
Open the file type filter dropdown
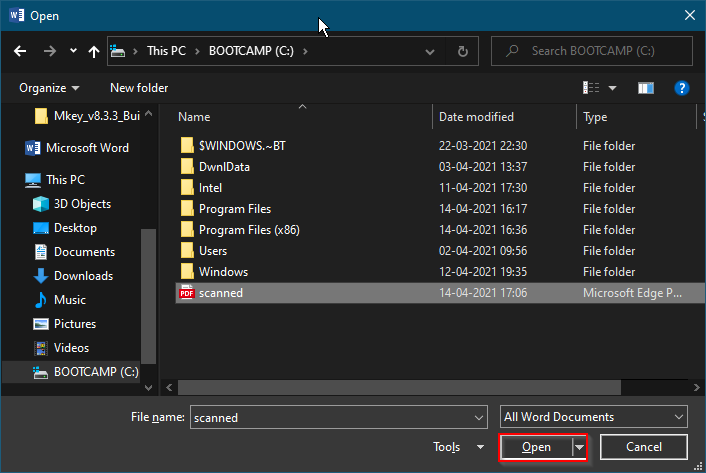(594, 417)
